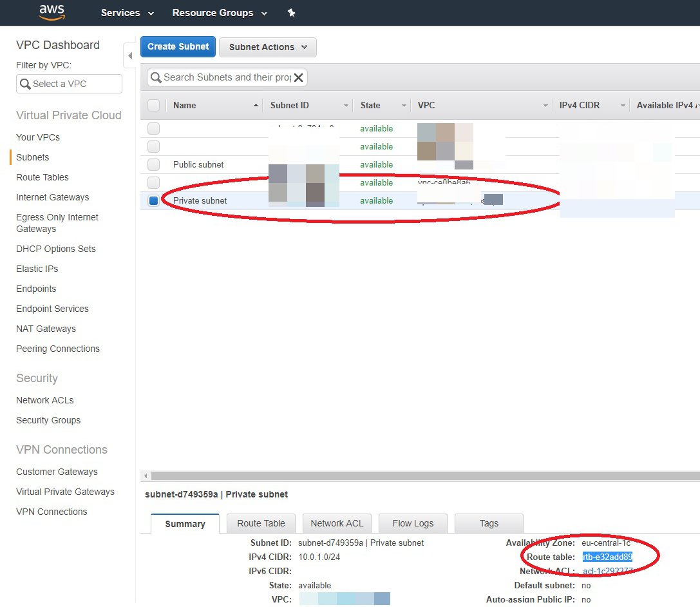Open Network ACLs under Security

[x=45, y=400]
